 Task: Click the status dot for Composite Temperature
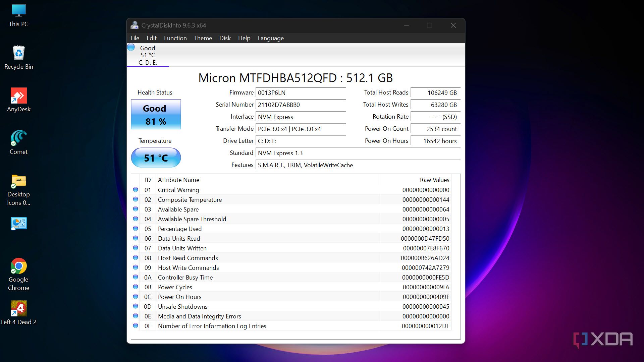[x=136, y=199]
